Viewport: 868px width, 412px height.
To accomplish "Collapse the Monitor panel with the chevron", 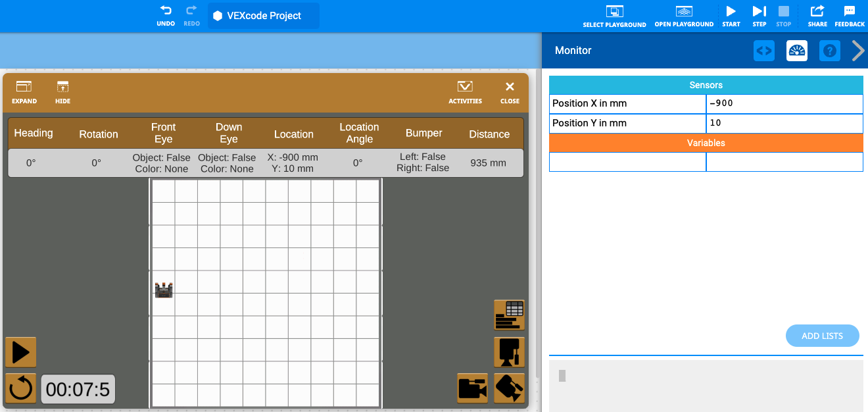I will tap(858, 50).
